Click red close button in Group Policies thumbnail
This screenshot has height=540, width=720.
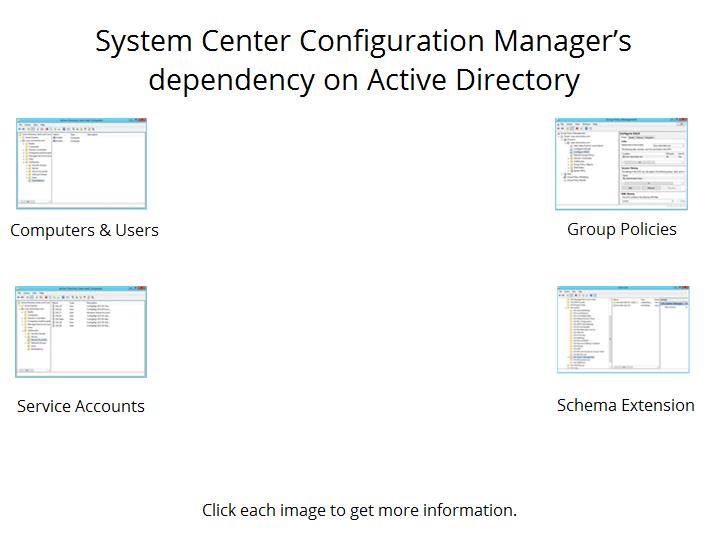683,120
